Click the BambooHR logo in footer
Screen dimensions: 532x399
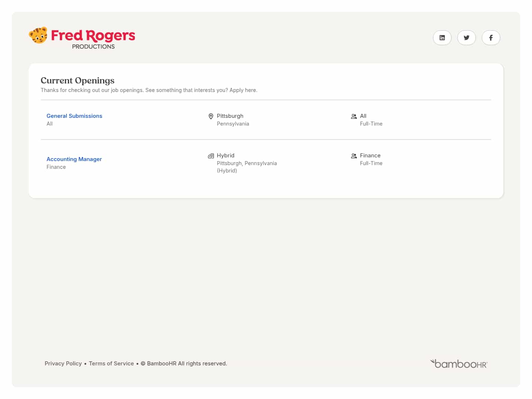coord(459,364)
